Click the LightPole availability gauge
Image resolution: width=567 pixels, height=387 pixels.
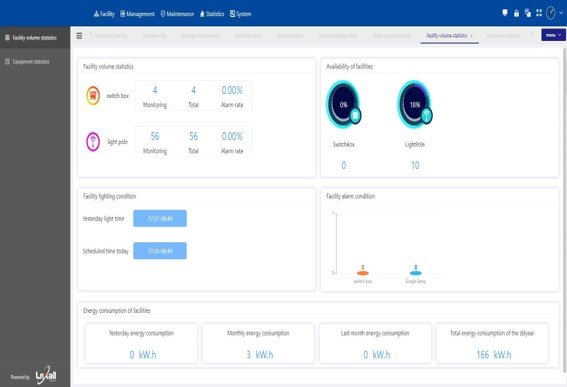tap(415, 104)
